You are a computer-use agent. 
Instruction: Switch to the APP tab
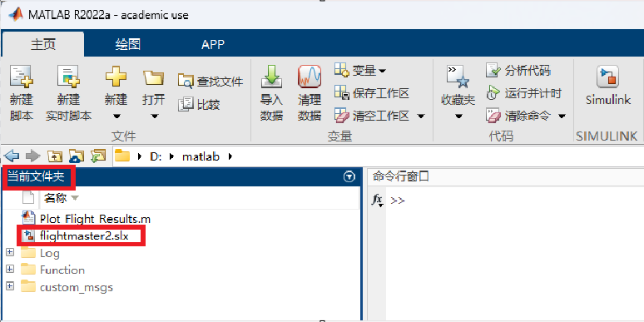click(213, 44)
